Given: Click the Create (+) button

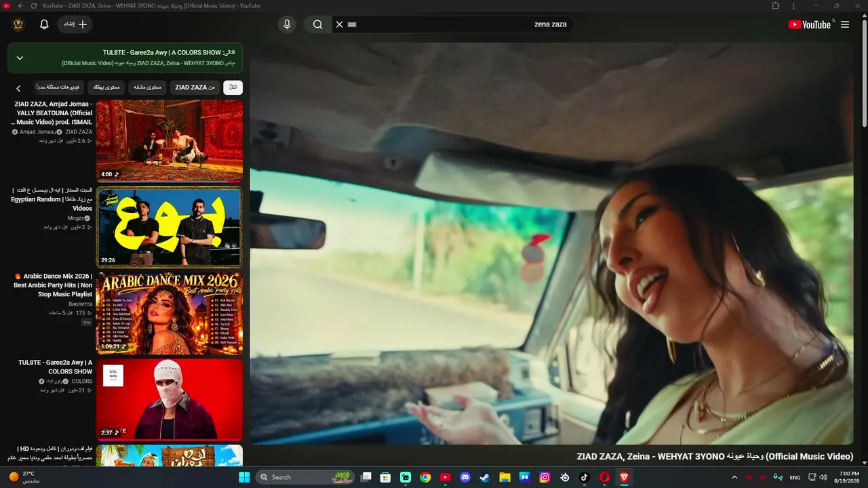Looking at the screenshot, I should point(75,24).
